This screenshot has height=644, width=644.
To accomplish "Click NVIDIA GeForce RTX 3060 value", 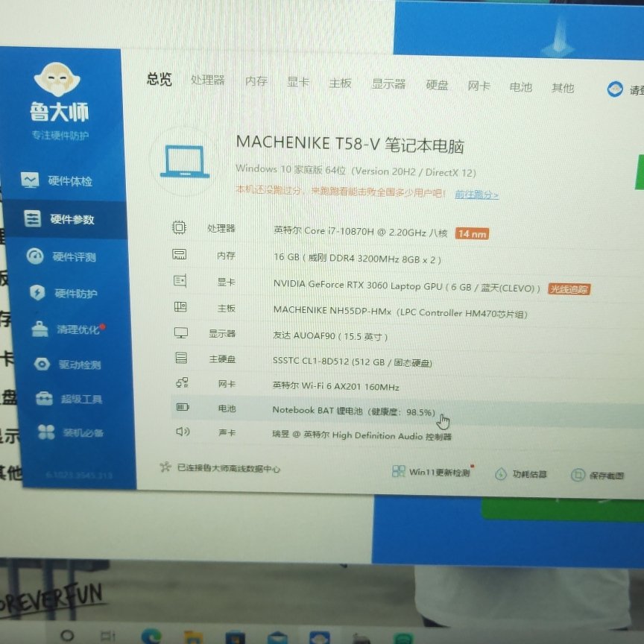I will pyautogui.click(x=406, y=286).
